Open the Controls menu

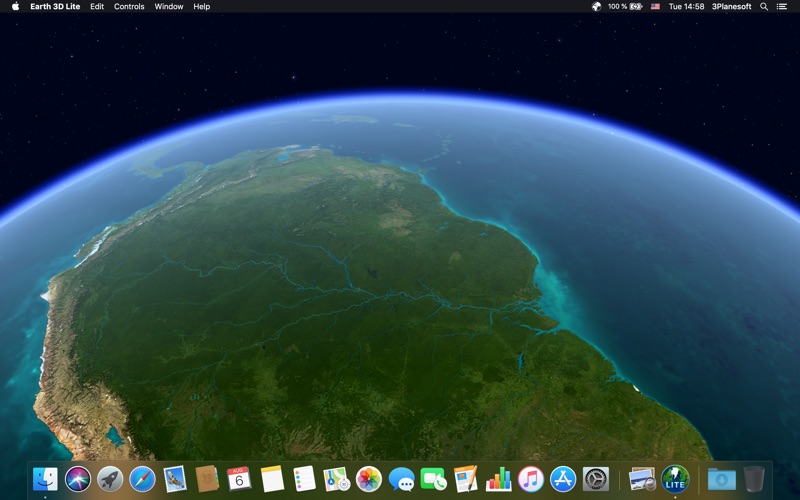click(129, 7)
